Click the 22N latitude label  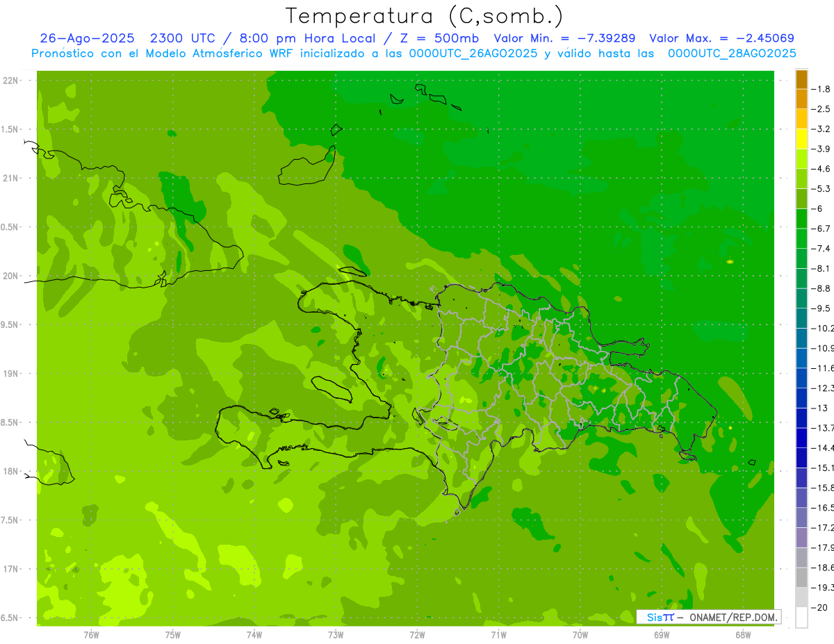coord(11,81)
